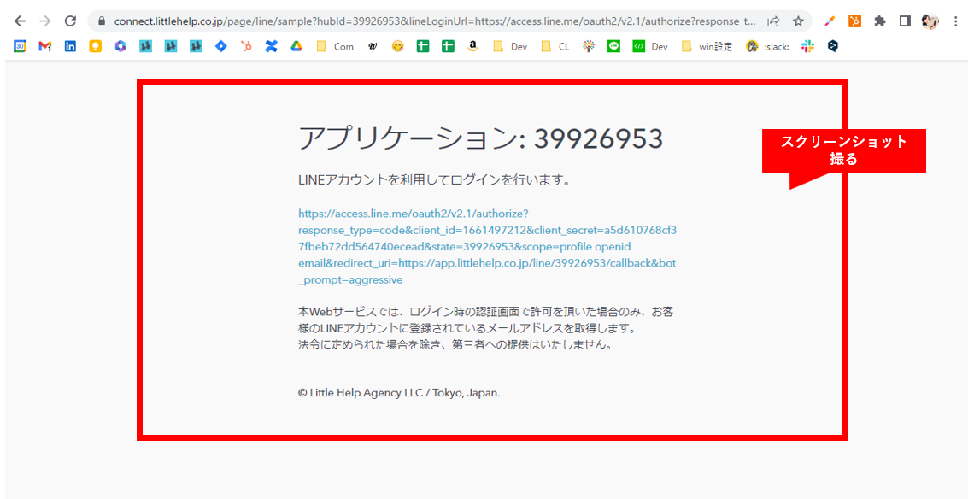Click the HubSpot extension icon in toolbar
The image size is (980, 499).
point(854,21)
